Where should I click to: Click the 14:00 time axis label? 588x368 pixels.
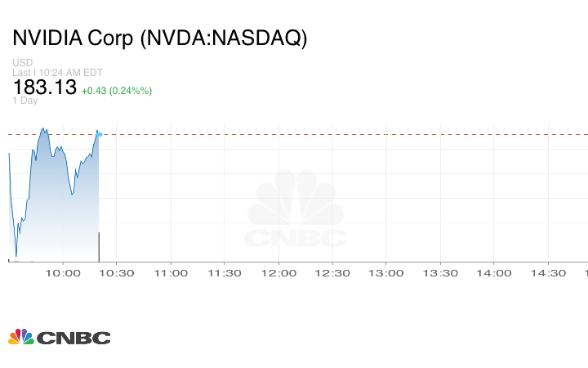[493, 273]
